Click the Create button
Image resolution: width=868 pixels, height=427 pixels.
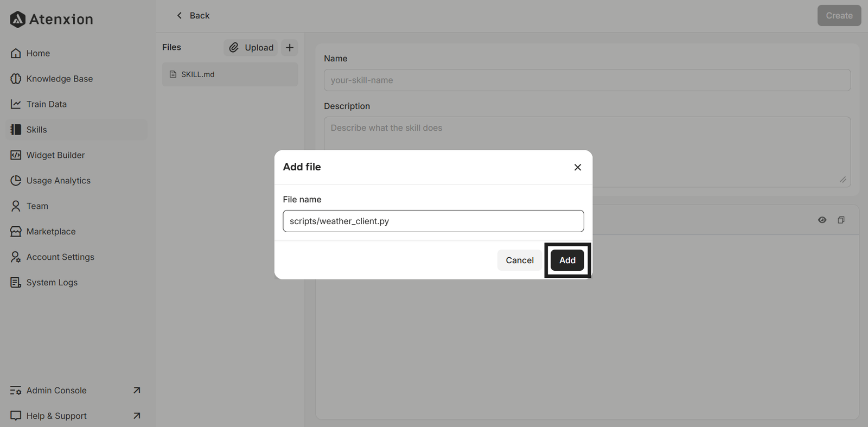click(x=839, y=16)
